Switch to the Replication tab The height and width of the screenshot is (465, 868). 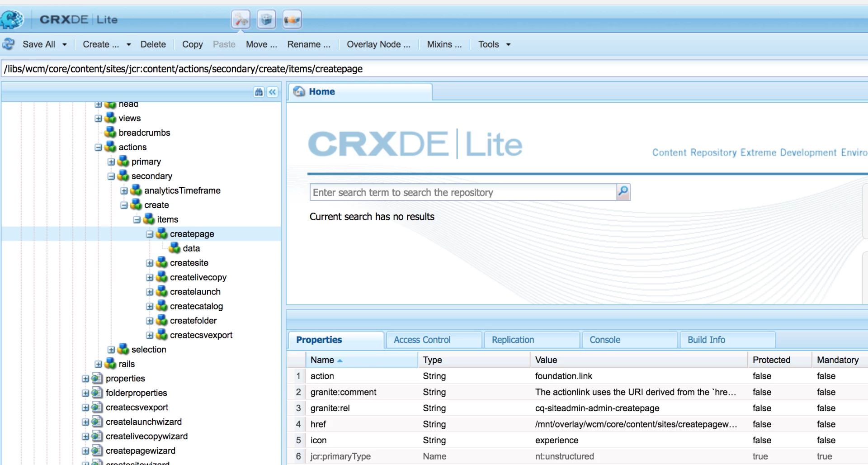point(532,340)
